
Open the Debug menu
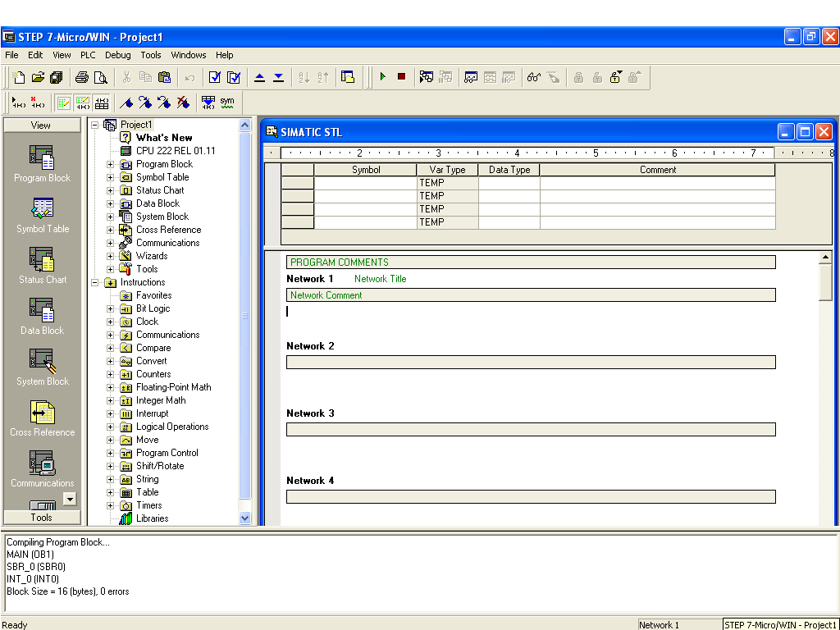[x=118, y=55]
